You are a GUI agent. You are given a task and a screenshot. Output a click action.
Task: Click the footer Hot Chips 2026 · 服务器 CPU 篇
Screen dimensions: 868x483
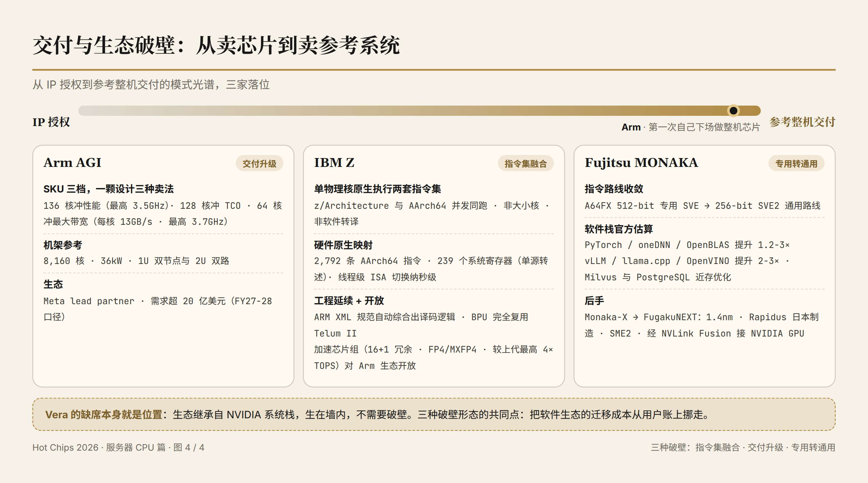(99, 448)
